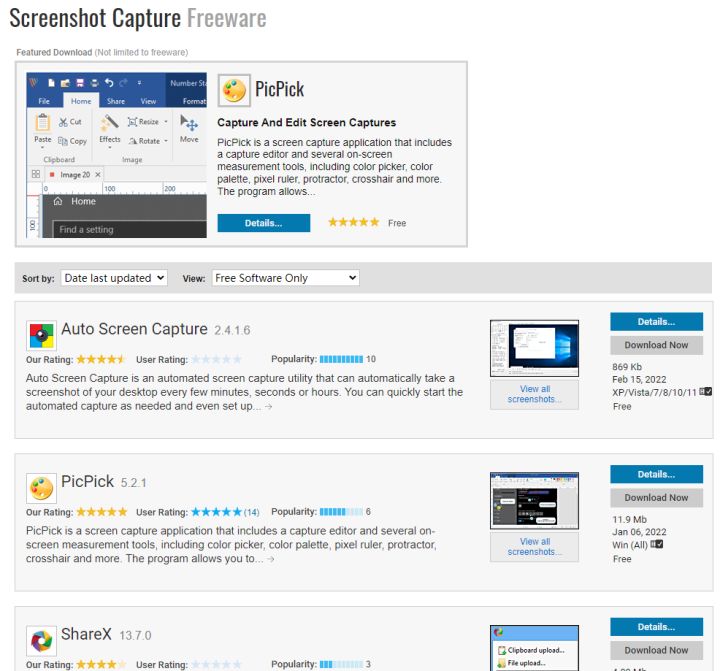Click version number 2.4.1.6

(x=232, y=330)
